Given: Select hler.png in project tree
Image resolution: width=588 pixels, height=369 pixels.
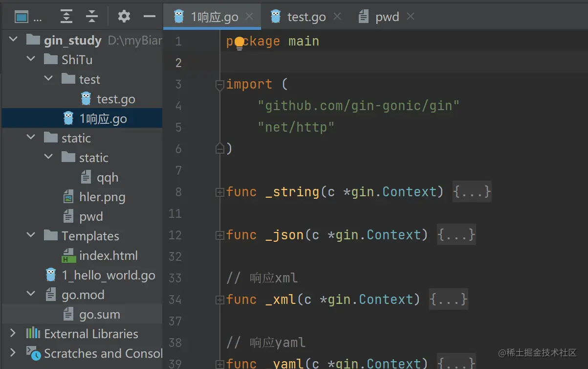Looking at the screenshot, I should coord(102,197).
